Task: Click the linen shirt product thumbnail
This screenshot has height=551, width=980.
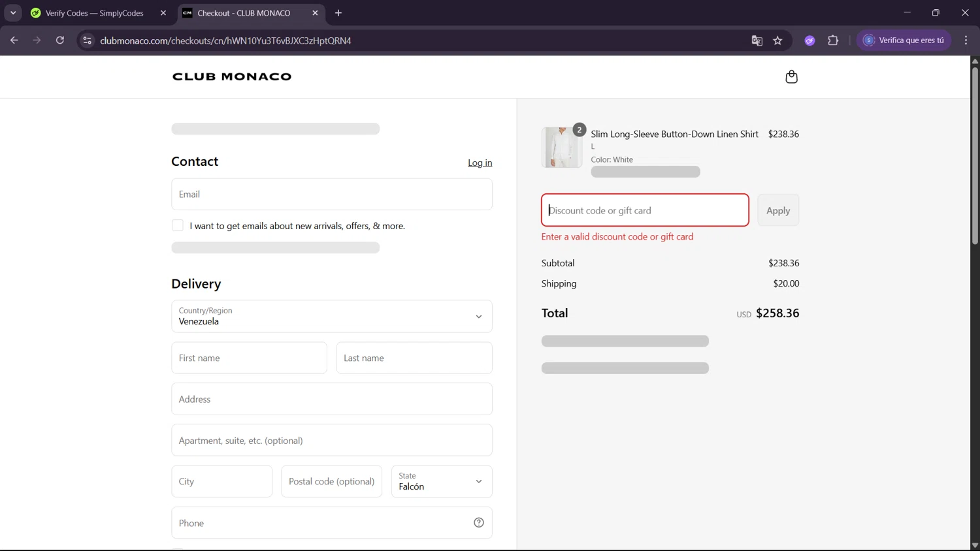Action: pos(561,148)
